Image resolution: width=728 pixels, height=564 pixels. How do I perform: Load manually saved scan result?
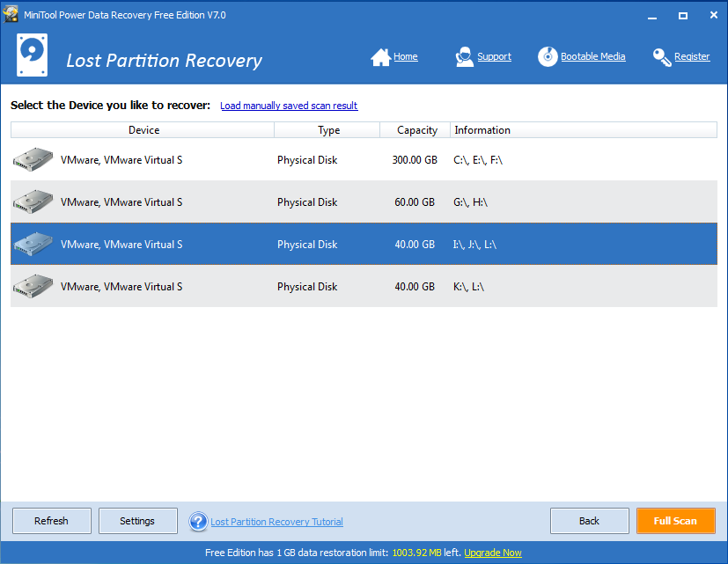point(289,106)
